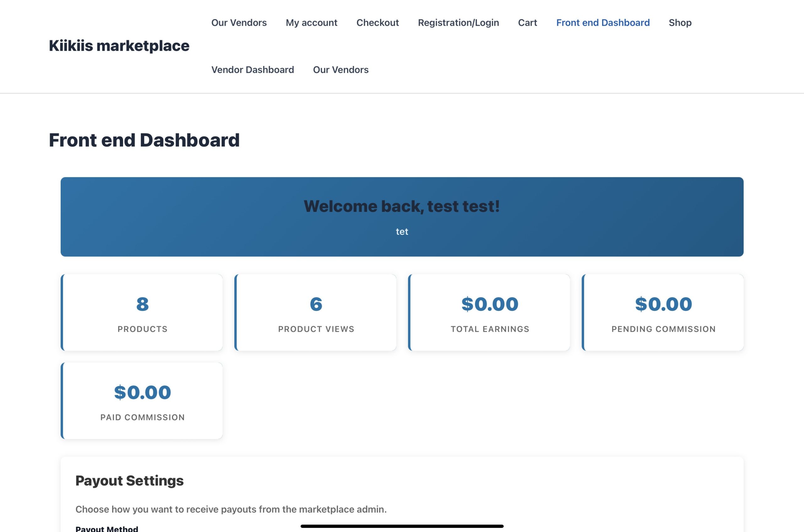Screen dimensions: 804x532
Task: Select the Pending Commission stat card
Action: (663, 313)
